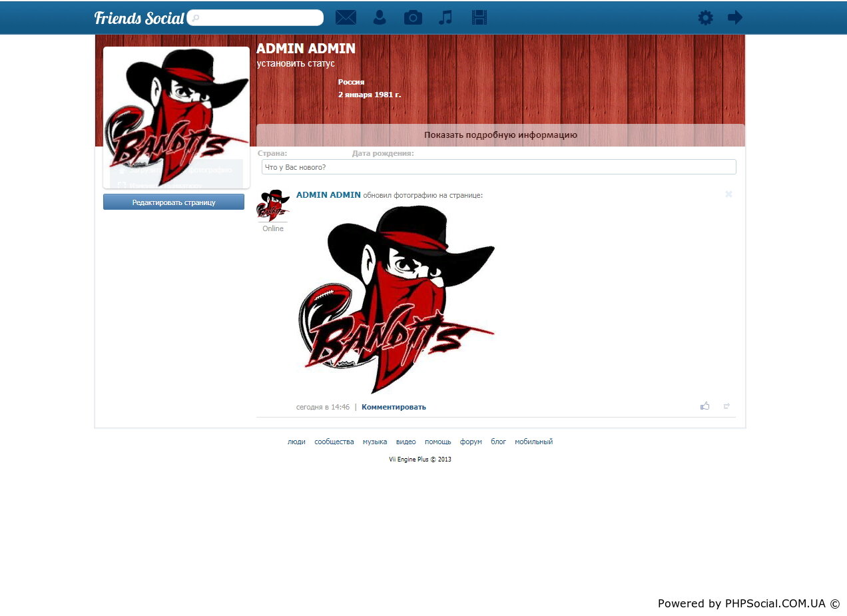Image resolution: width=847 pixels, height=616 pixels.
Task: Click the logout arrow icon
Action: (x=735, y=17)
